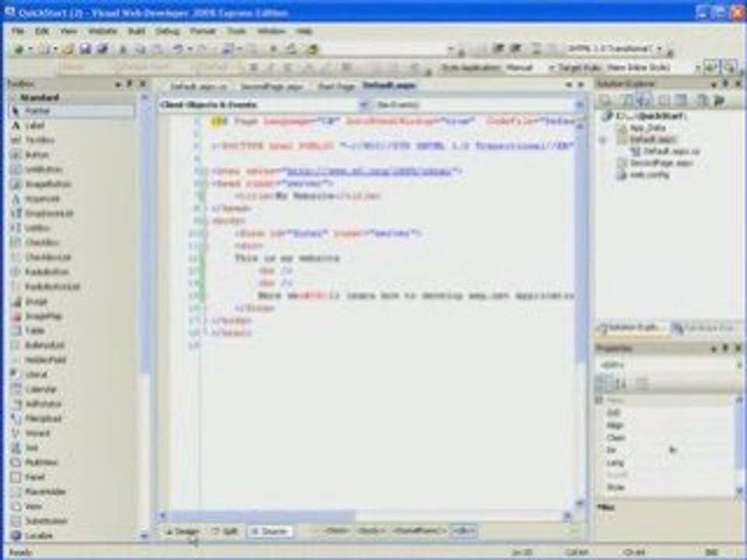Toggle Alphabetical view in Properties panel
747x560 pixels.
tap(621, 383)
